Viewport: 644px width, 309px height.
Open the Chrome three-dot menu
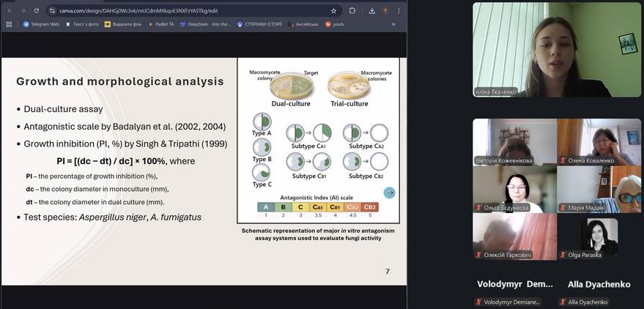(x=400, y=11)
